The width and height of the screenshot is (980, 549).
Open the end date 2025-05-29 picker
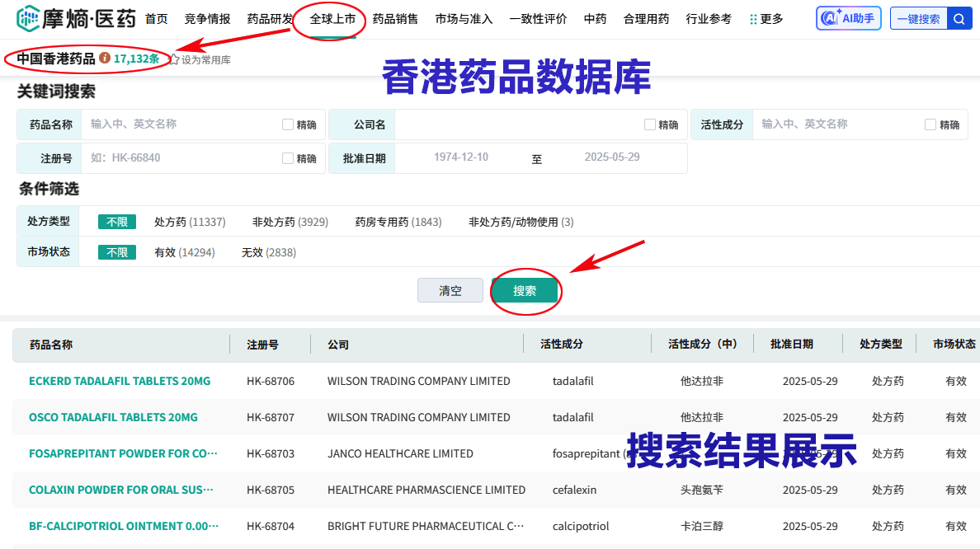[x=612, y=157]
